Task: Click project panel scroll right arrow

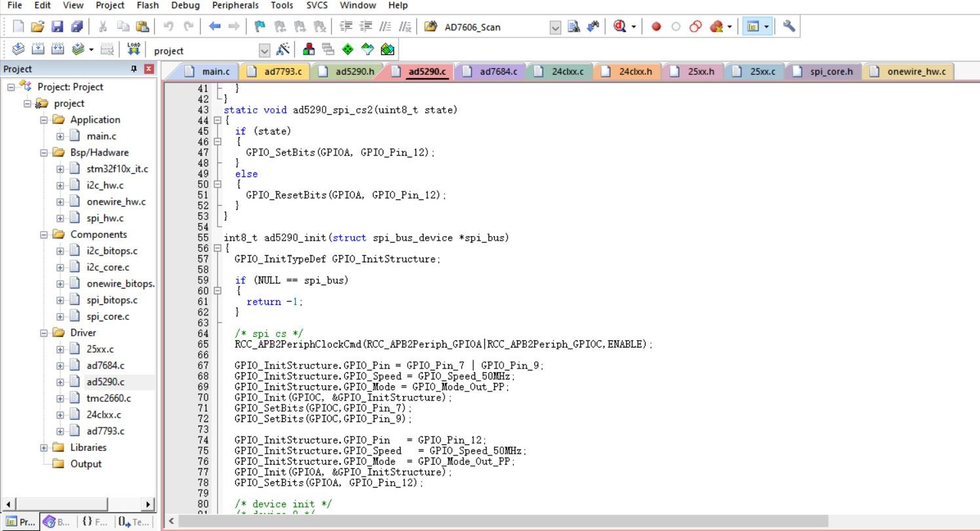Action: coord(148,504)
